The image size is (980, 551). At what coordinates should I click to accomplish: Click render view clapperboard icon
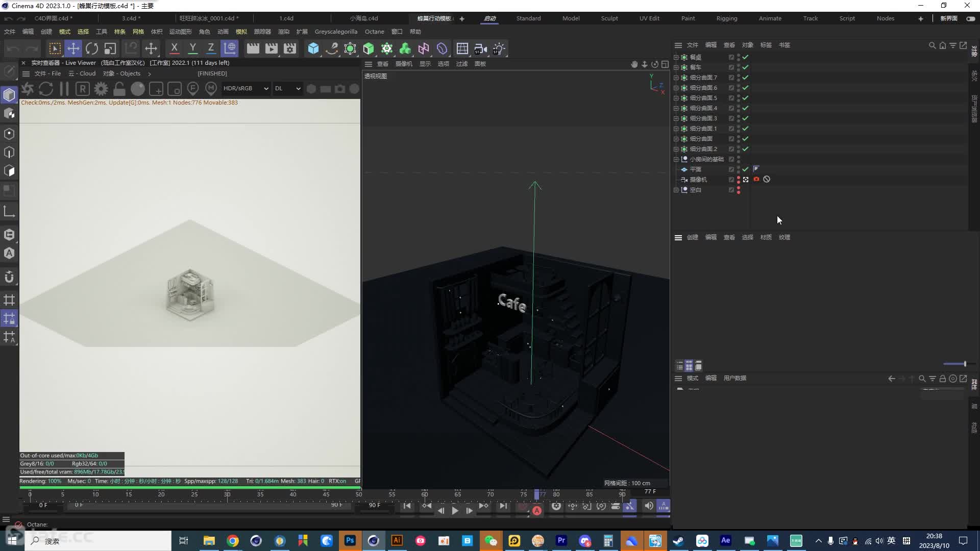point(253,48)
